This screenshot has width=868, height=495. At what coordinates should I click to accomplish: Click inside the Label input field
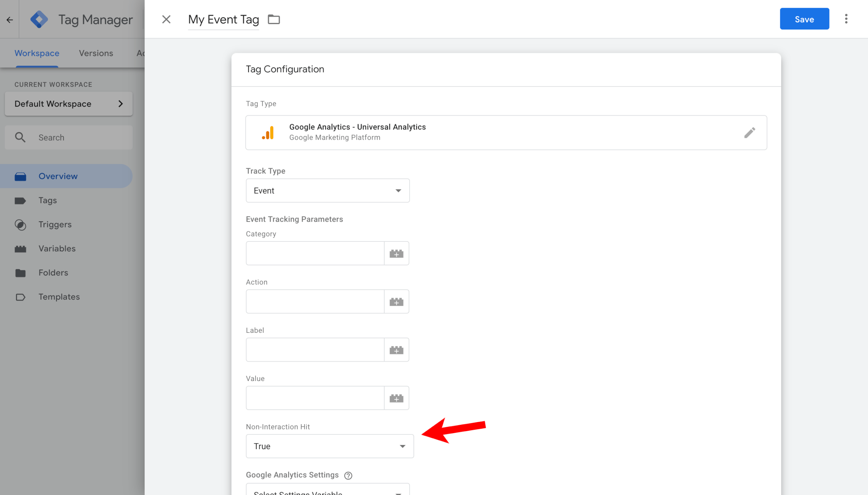pyautogui.click(x=314, y=349)
